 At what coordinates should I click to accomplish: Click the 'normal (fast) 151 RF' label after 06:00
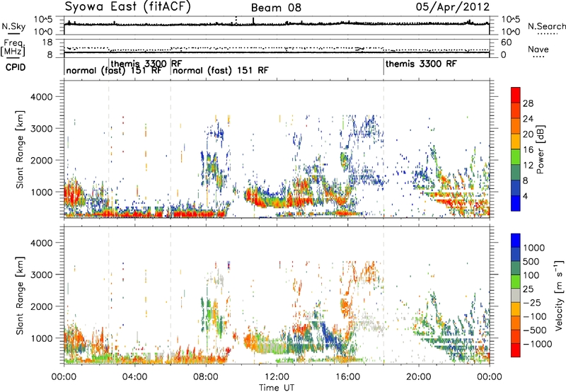220,70
